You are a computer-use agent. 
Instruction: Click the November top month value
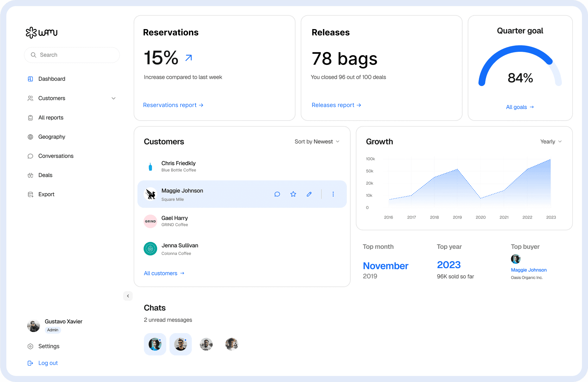pos(385,266)
